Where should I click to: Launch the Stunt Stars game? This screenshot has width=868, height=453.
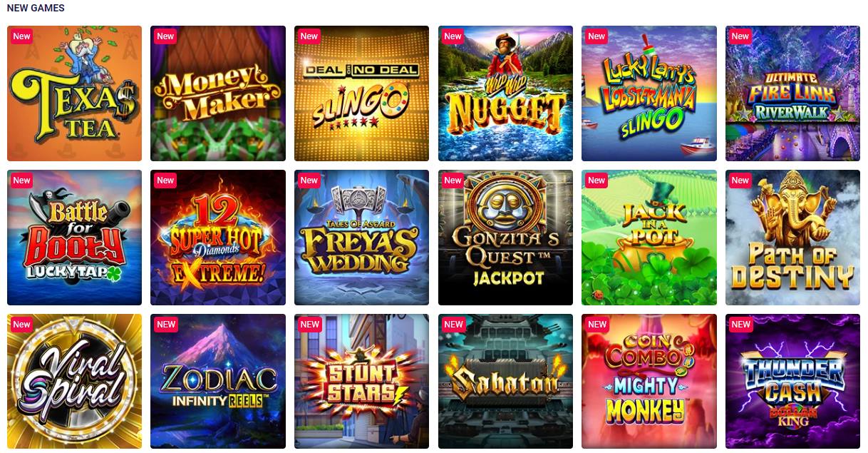pyautogui.click(x=361, y=381)
